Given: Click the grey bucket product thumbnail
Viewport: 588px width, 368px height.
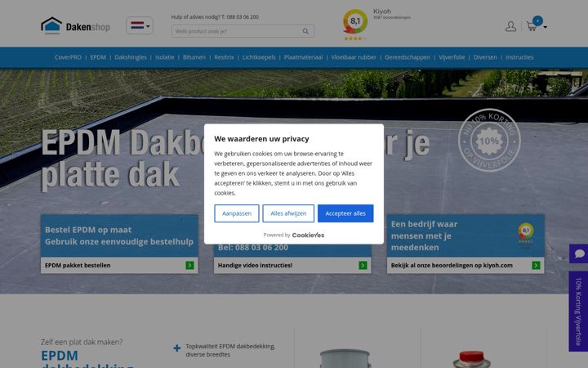Looking at the screenshot, I should pyautogui.click(x=345, y=359).
